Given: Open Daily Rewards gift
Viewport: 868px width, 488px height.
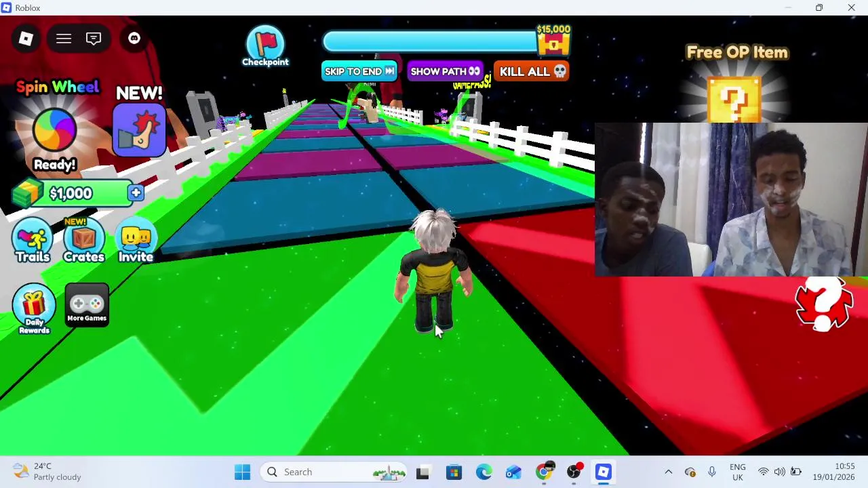Looking at the screenshot, I should pyautogui.click(x=34, y=310).
